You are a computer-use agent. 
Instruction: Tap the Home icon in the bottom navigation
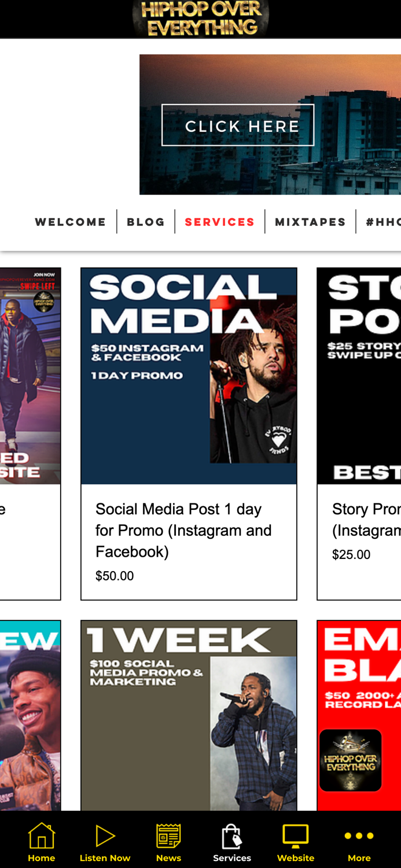(x=41, y=835)
